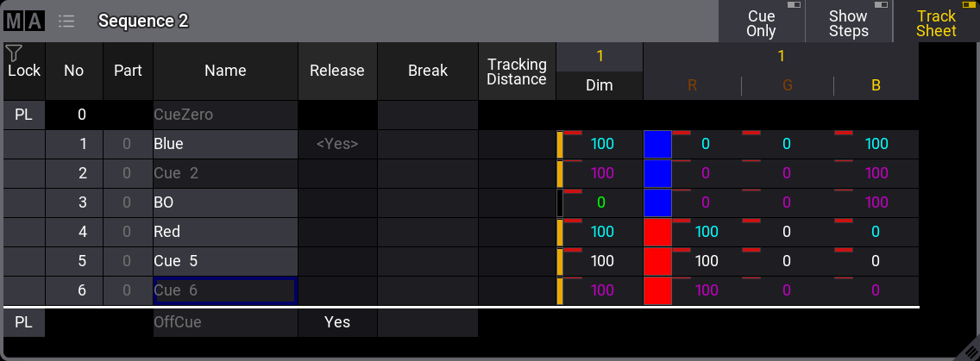Enable Show Steps toggle

click(848, 22)
